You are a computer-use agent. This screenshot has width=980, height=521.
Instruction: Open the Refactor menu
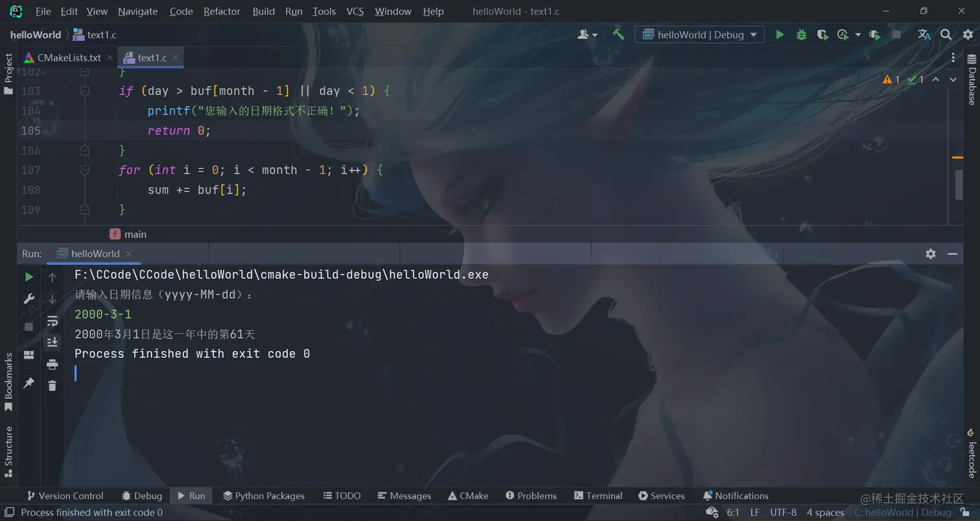pos(222,11)
